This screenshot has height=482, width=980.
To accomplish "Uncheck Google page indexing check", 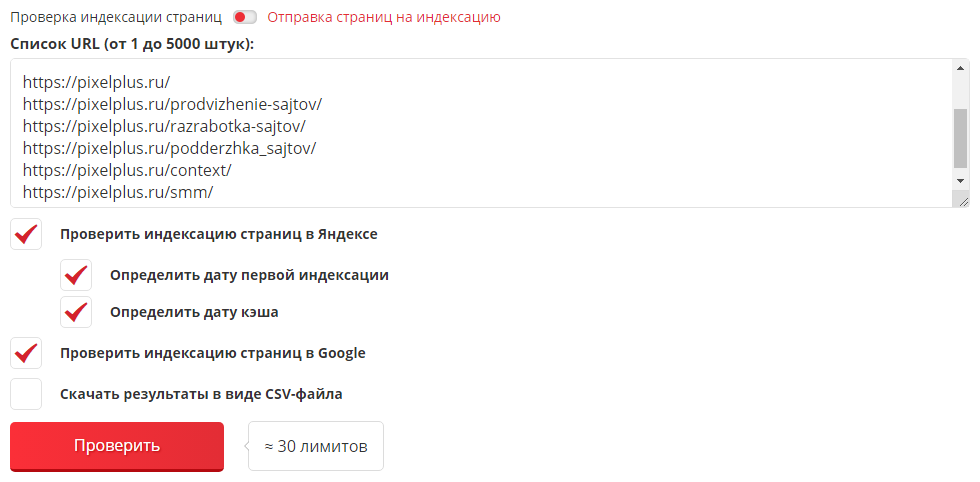I will pos(26,353).
